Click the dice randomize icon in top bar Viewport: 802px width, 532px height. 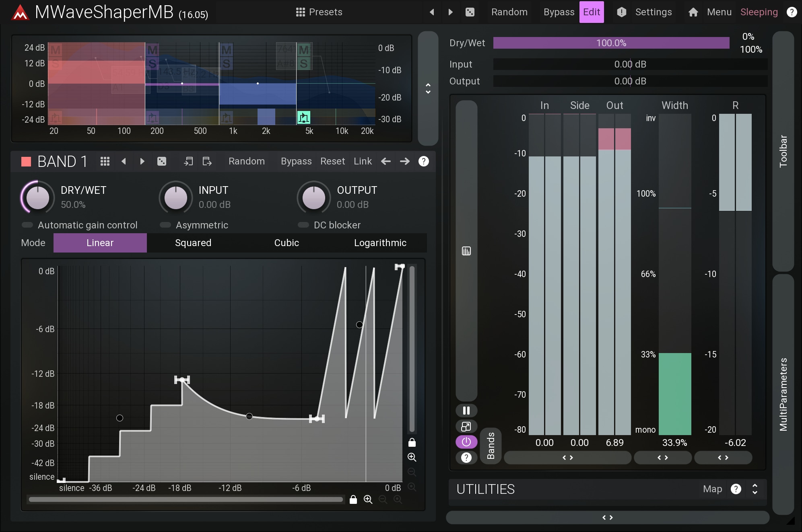click(470, 12)
